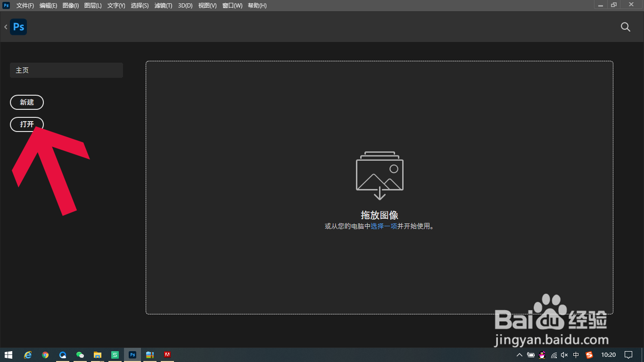The image size is (644, 362).
Task: Click the show desktop sliver
Action: tap(643, 355)
